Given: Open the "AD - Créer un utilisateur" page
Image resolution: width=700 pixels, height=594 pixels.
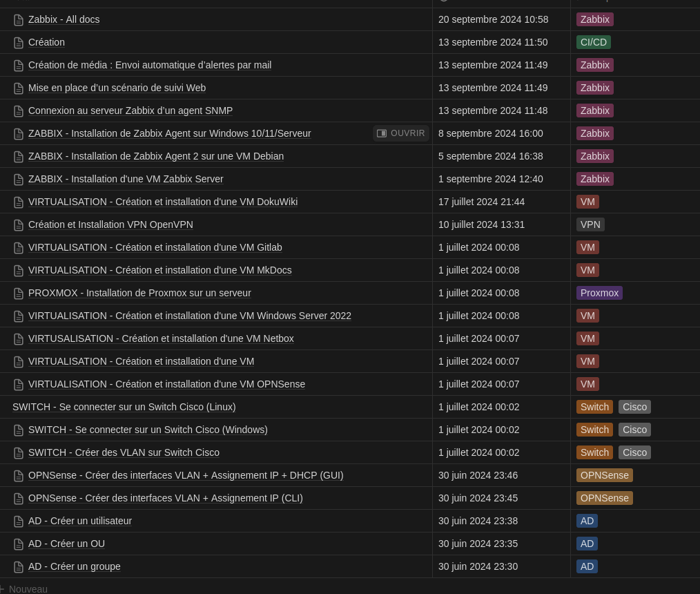Looking at the screenshot, I should pos(80,521).
